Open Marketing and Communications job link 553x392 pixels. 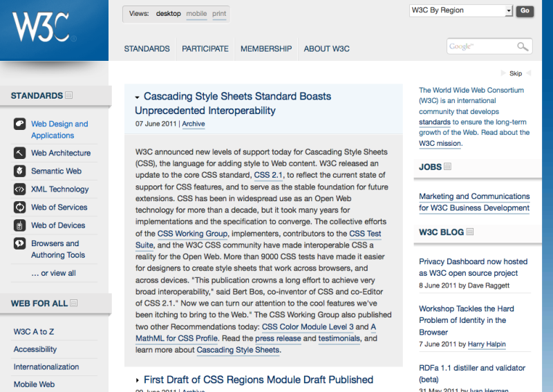(474, 202)
